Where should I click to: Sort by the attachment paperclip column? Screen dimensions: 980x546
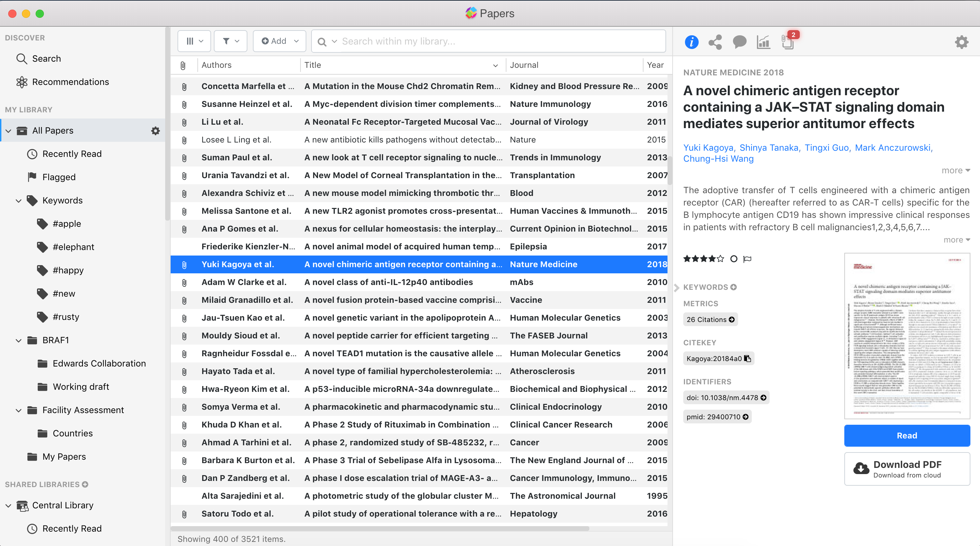(183, 65)
